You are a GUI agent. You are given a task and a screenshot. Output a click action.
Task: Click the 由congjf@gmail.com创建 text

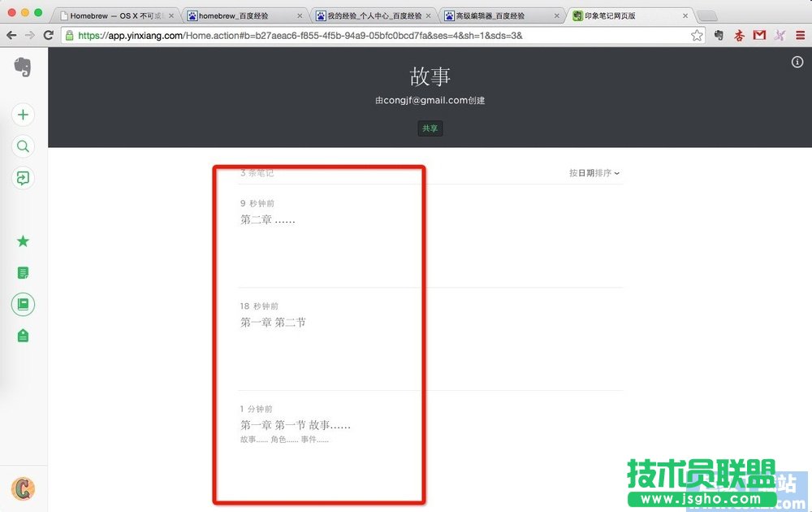click(430, 101)
